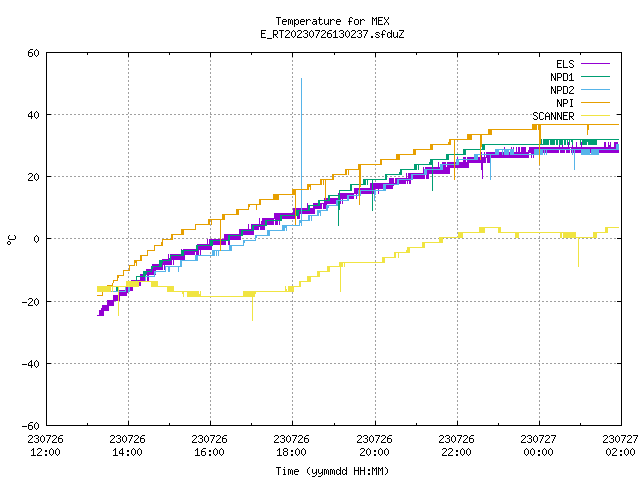
Task: Click the y-axis label -60
Action: pyautogui.click(x=31, y=426)
